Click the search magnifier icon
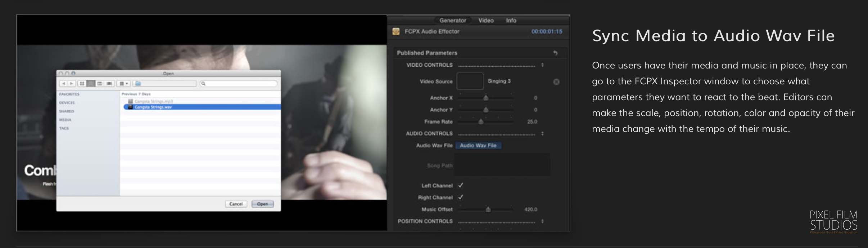Image resolution: width=868 pixels, height=248 pixels. click(x=203, y=84)
